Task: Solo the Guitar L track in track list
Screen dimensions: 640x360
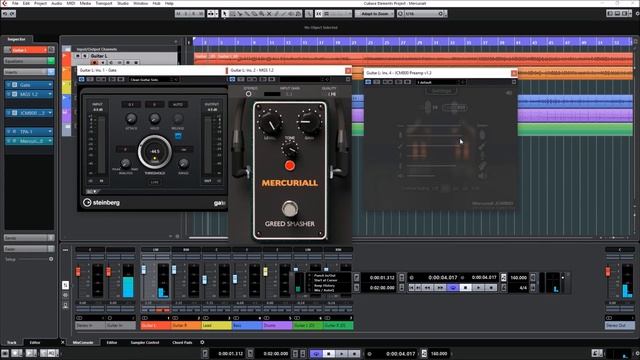Action: pyautogui.click(x=85, y=56)
